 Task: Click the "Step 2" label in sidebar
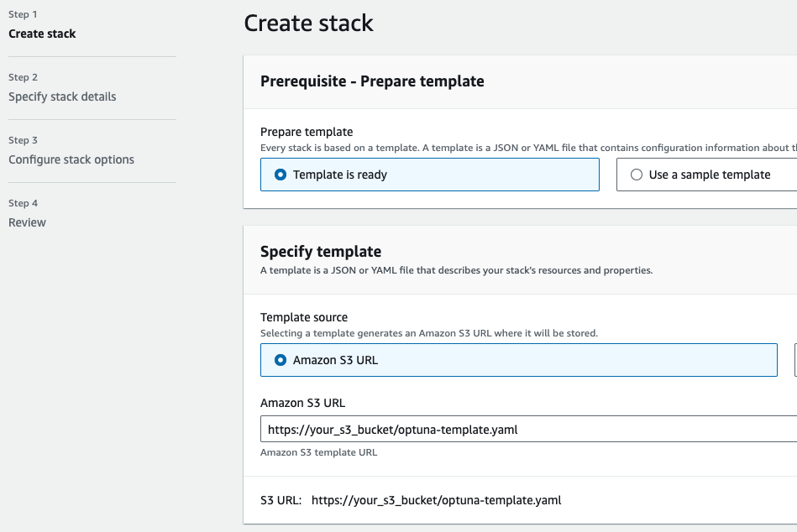click(x=23, y=78)
